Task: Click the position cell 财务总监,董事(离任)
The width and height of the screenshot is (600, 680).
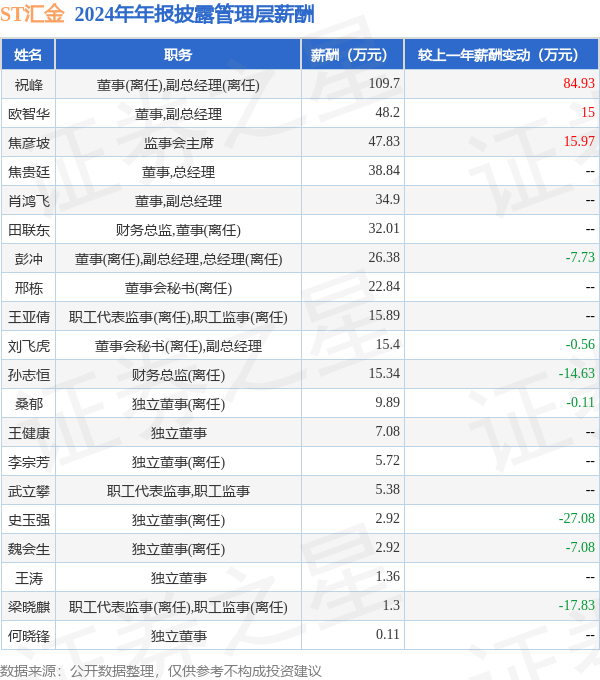Action: tap(179, 230)
